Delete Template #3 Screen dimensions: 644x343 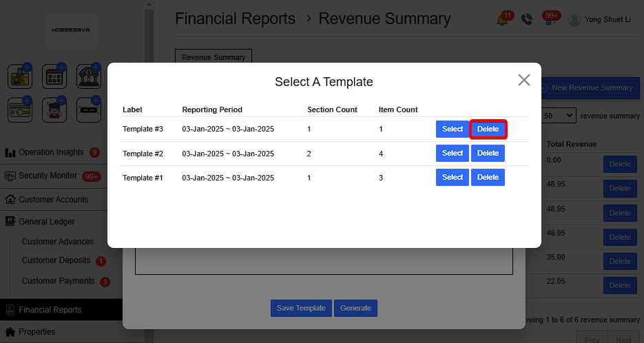tap(488, 129)
